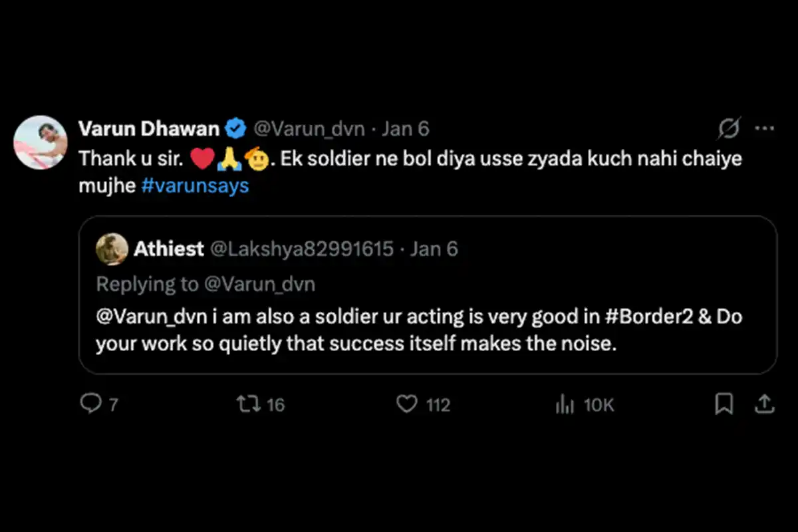Click Athiest's profile picture
The image size is (798, 532).
(x=112, y=248)
